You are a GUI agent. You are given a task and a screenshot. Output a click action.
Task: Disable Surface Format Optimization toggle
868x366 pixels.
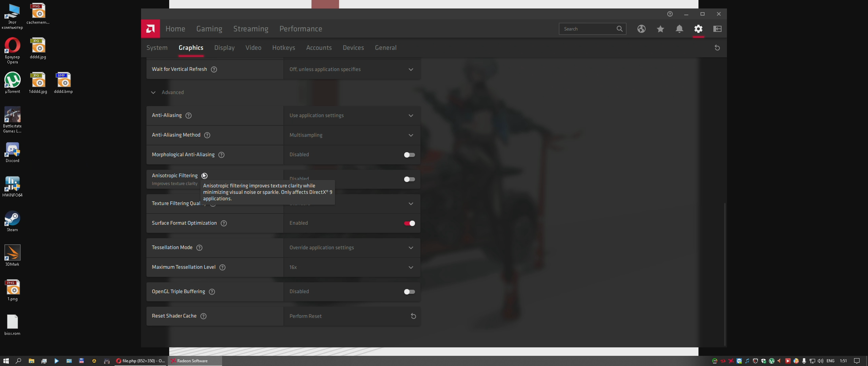pyautogui.click(x=409, y=223)
